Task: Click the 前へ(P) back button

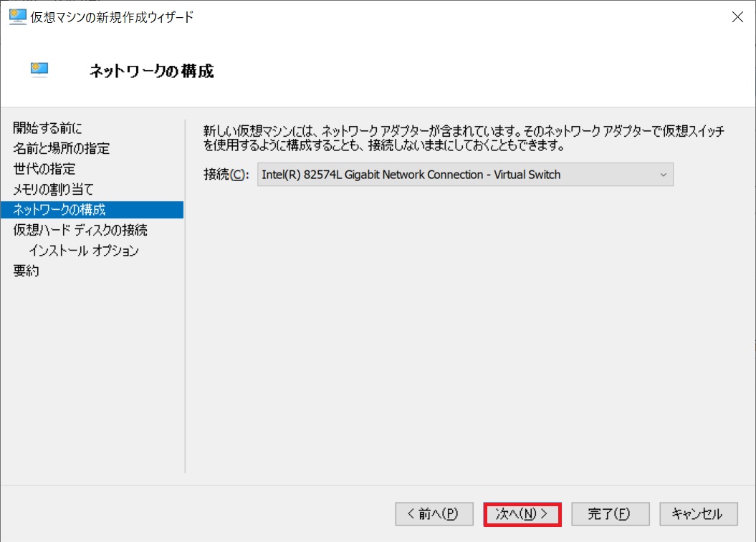Action: (434, 514)
